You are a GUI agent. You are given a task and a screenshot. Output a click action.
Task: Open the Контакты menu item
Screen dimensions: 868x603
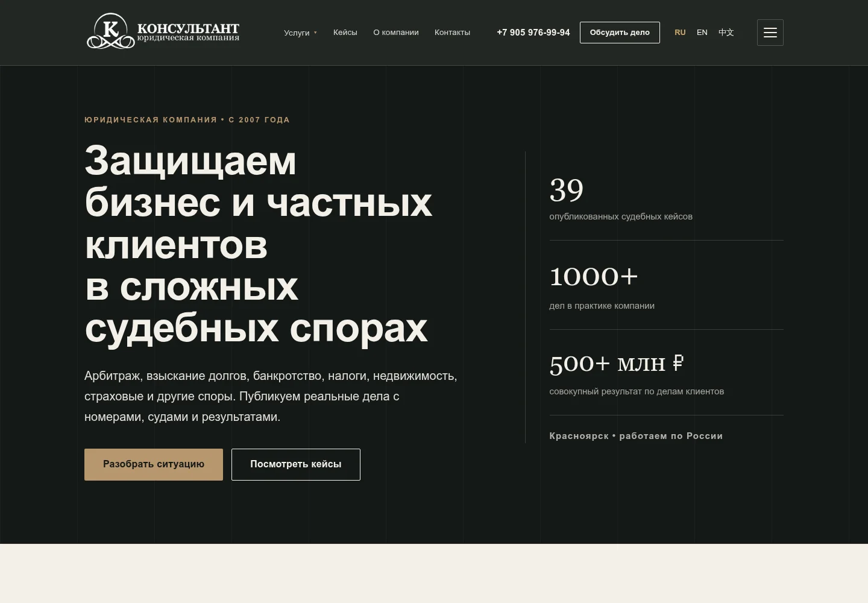click(x=452, y=33)
